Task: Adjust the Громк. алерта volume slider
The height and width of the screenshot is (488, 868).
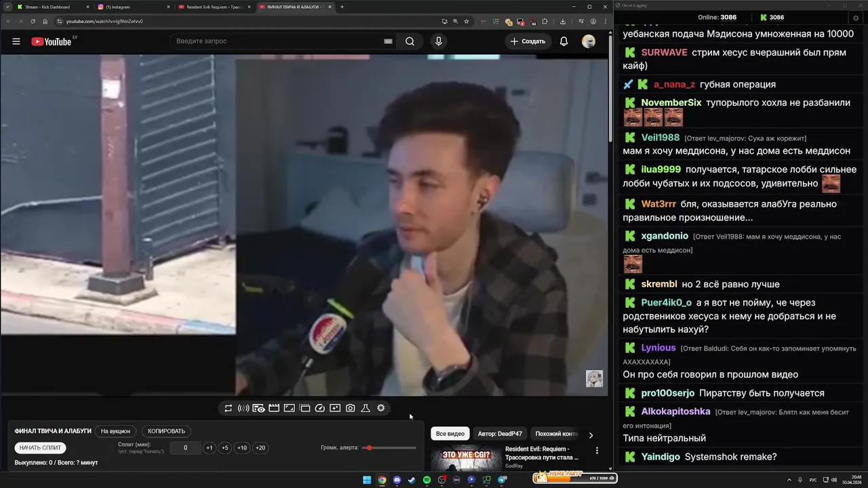Action: (390, 448)
